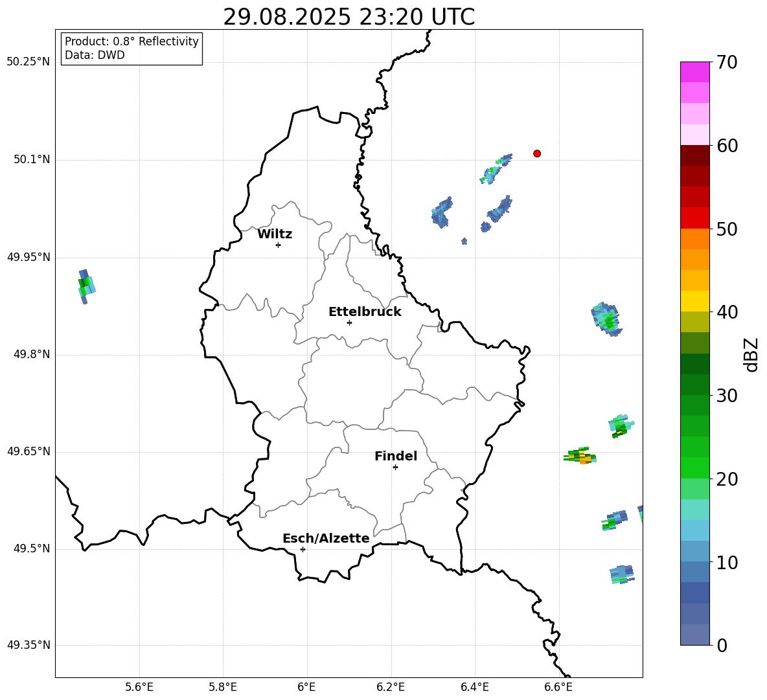Click the colorbar label 30
The width and height of the screenshot is (767, 700).
(727, 396)
